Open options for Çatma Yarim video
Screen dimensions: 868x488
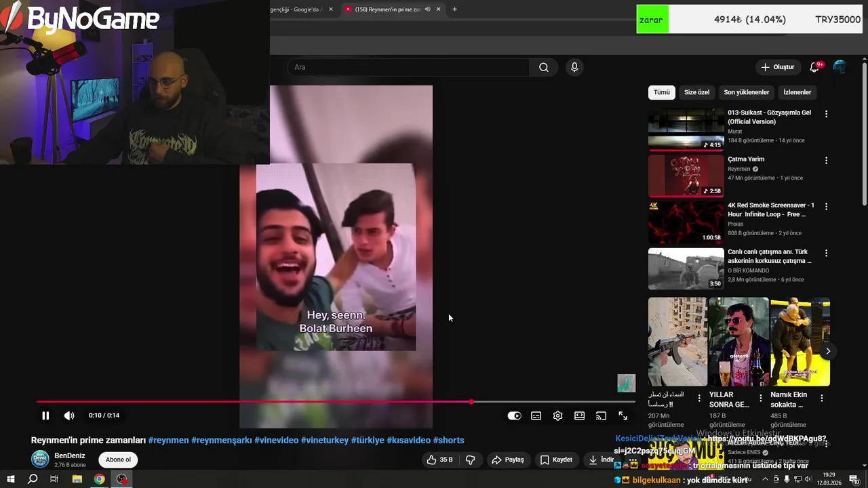pos(826,161)
